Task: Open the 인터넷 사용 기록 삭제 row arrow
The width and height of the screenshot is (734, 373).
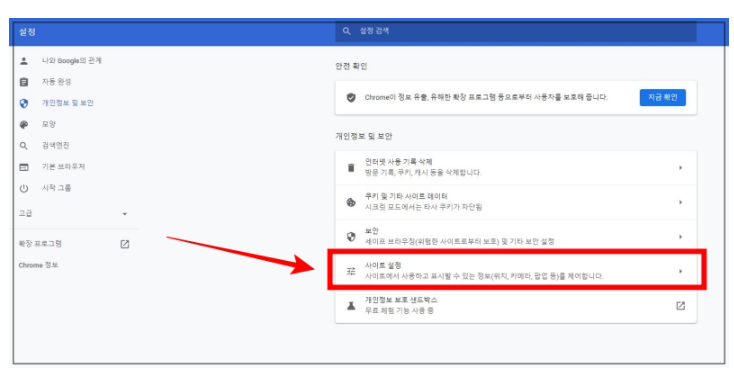Action: pos(681,168)
